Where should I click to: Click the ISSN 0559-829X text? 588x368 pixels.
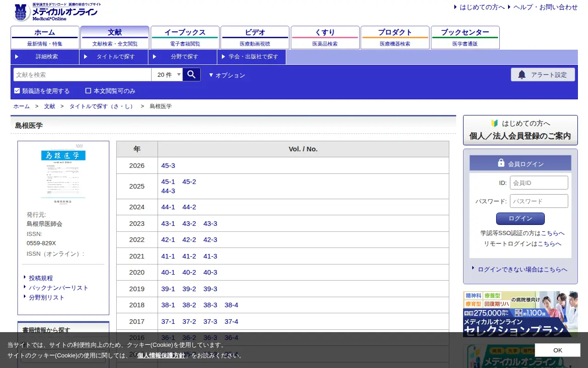pyautogui.click(x=41, y=243)
